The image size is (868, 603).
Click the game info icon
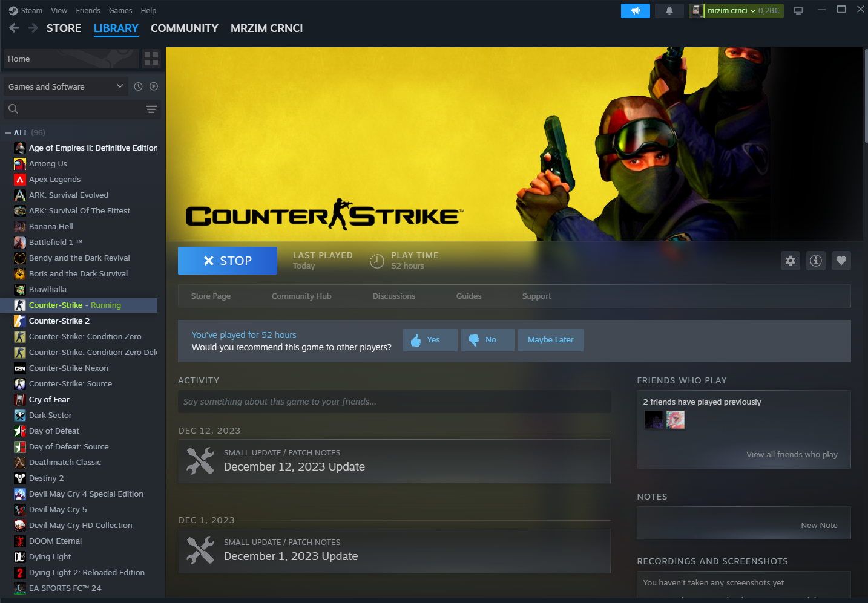pyautogui.click(x=816, y=261)
